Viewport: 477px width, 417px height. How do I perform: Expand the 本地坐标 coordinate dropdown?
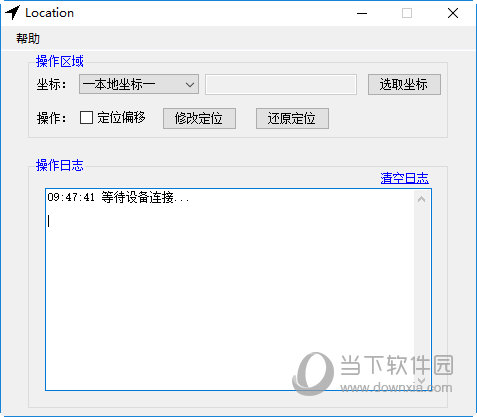point(139,84)
